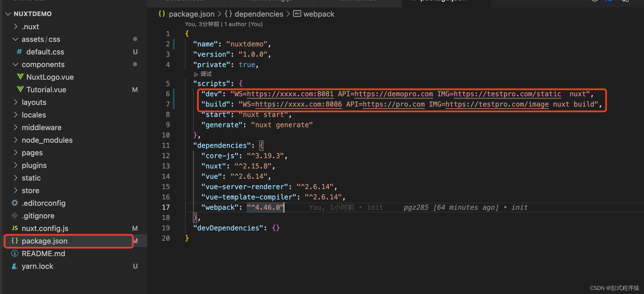Image resolution: width=644 pixels, height=294 pixels.
Task: Open default.css file
Action: (45, 52)
